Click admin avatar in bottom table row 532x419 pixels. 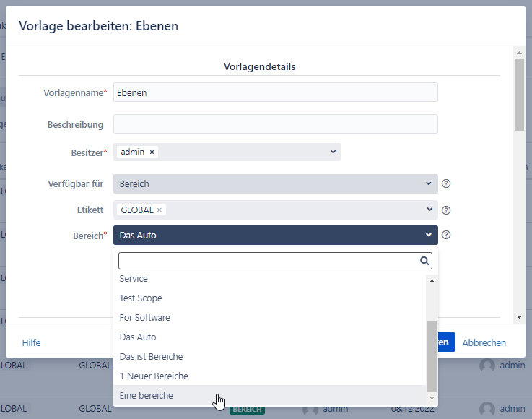click(x=487, y=409)
